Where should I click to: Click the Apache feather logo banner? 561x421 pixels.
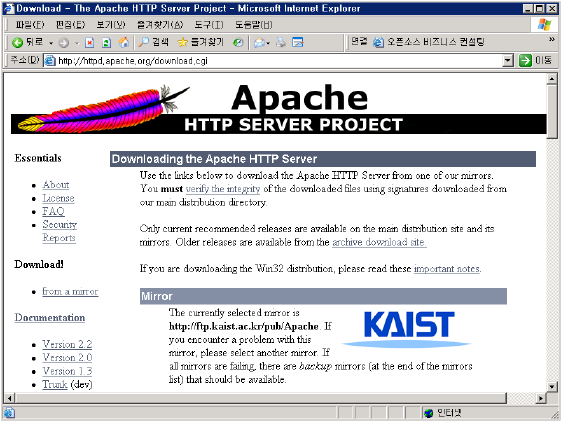tap(279, 109)
